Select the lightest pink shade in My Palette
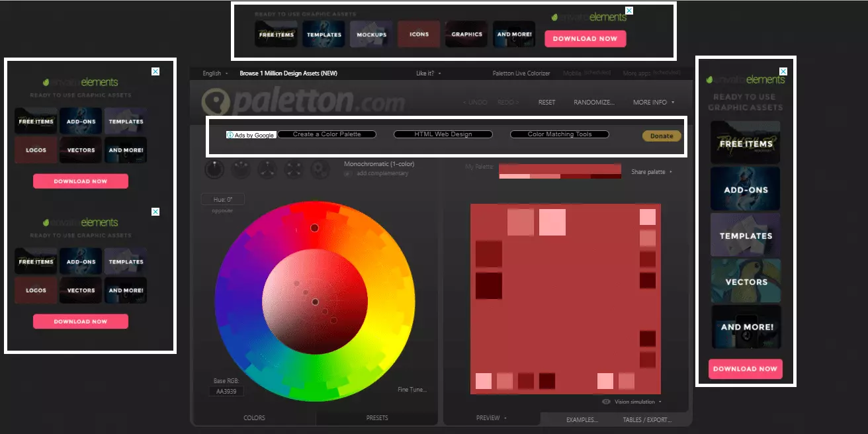This screenshot has width=868, height=434. [514, 176]
